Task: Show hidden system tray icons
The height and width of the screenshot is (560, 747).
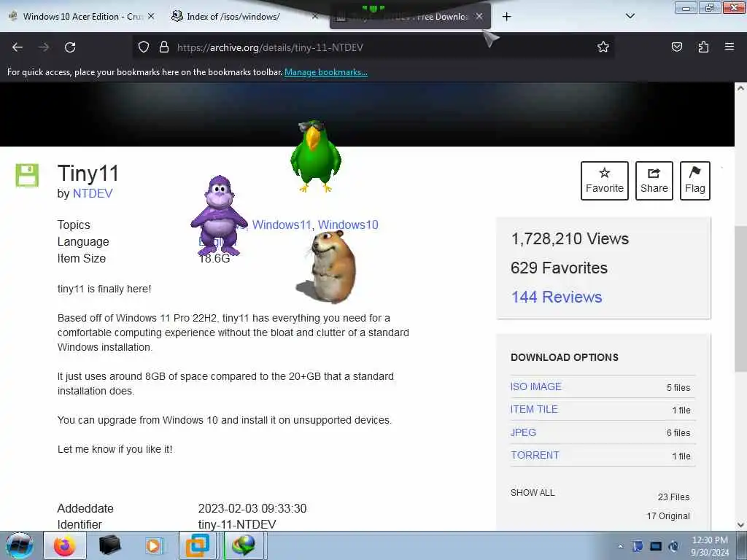Action: tap(620, 546)
